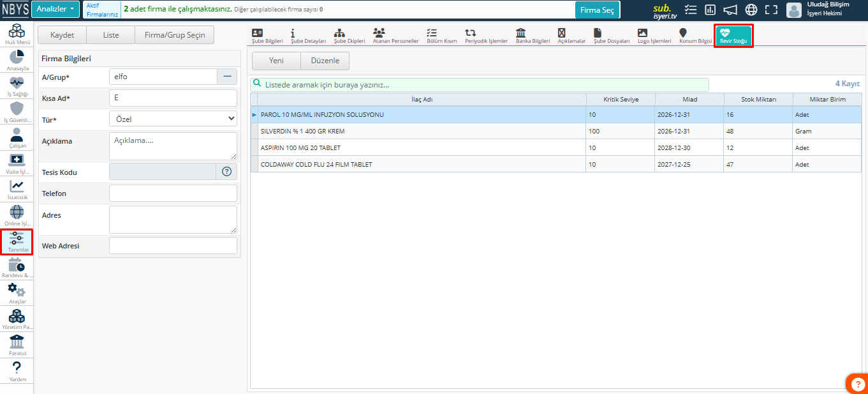
Task: Click the minus button next to A/Grup
Action: pyautogui.click(x=227, y=77)
